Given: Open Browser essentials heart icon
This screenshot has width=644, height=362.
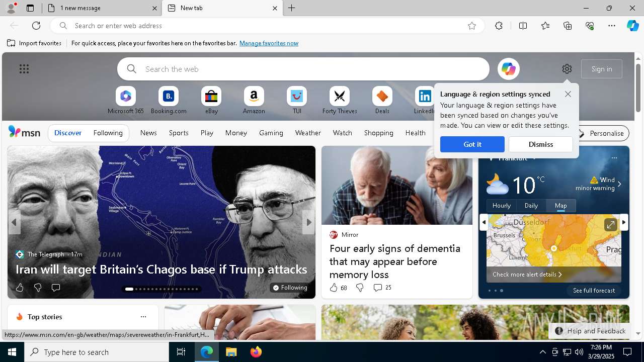Looking at the screenshot, I should (590, 26).
